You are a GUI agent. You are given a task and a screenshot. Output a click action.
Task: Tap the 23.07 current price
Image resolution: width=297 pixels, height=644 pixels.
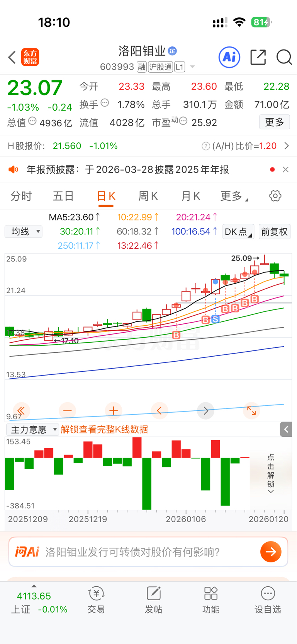tap(35, 88)
